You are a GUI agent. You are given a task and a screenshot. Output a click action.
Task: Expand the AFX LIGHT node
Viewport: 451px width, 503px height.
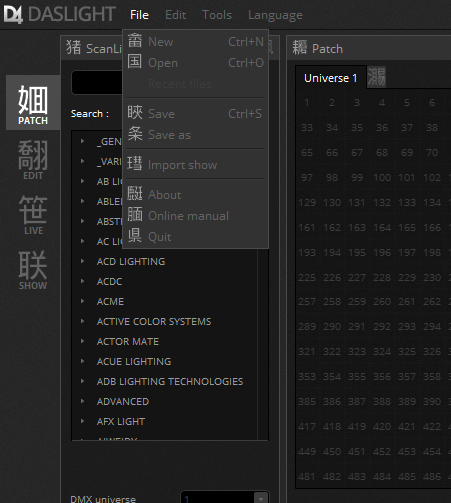coord(82,421)
